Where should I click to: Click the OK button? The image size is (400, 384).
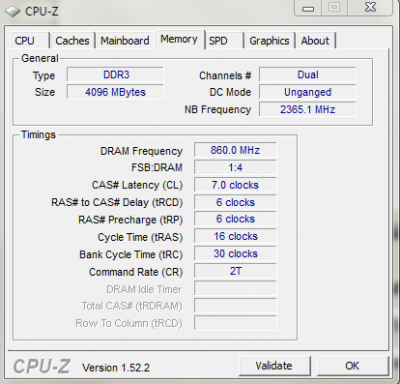tap(352, 366)
